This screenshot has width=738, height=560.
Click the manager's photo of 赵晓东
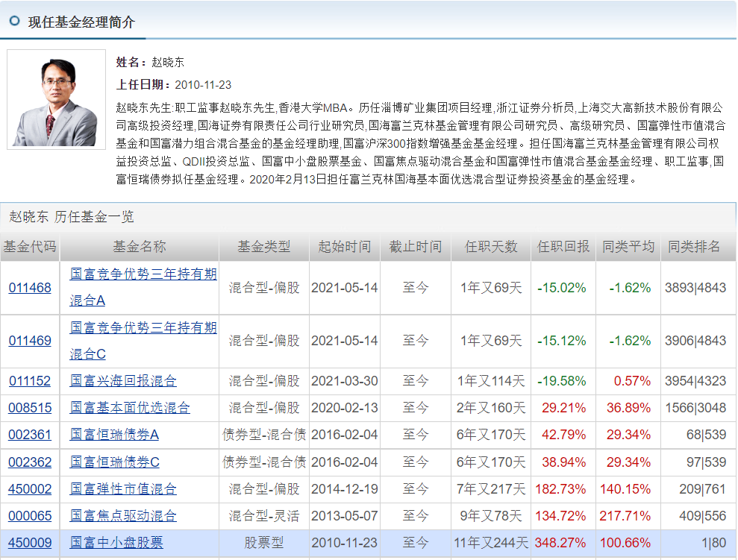click(56, 98)
